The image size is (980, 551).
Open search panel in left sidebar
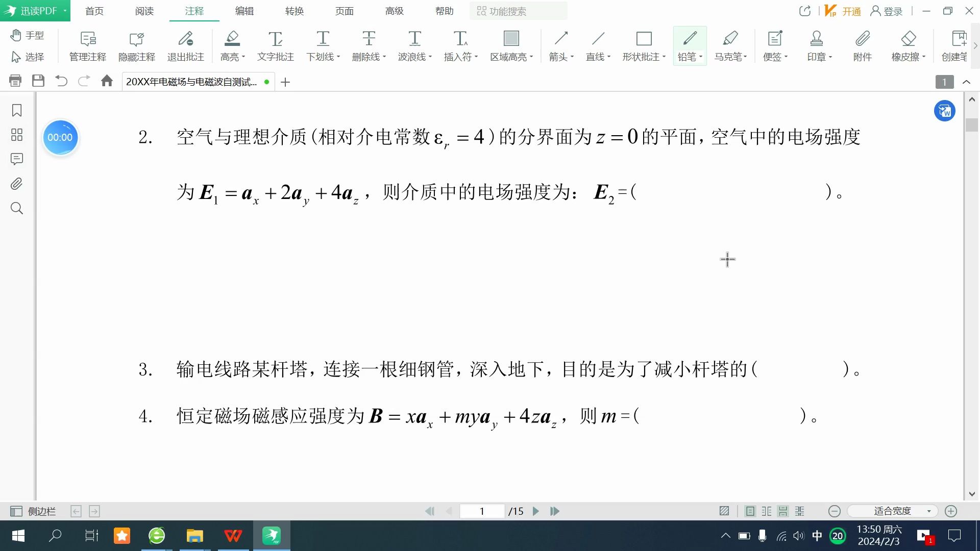[x=17, y=208]
